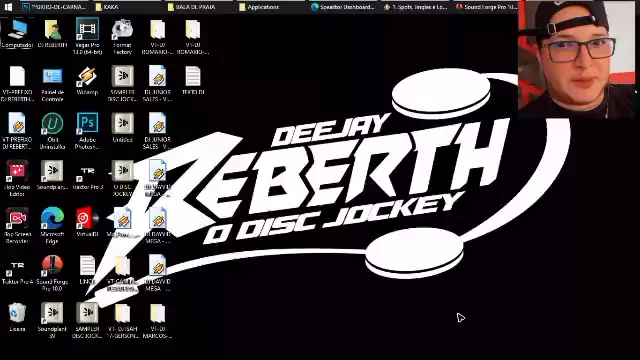Select the IObit Uninstaller shortcut
This screenshot has width=640, height=360.
pyautogui.click(x=52, y=131)
